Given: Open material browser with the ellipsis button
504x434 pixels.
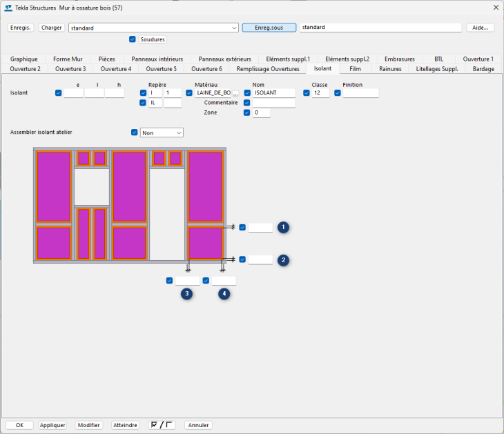Looking at the screenshot, I should point(235,93).
